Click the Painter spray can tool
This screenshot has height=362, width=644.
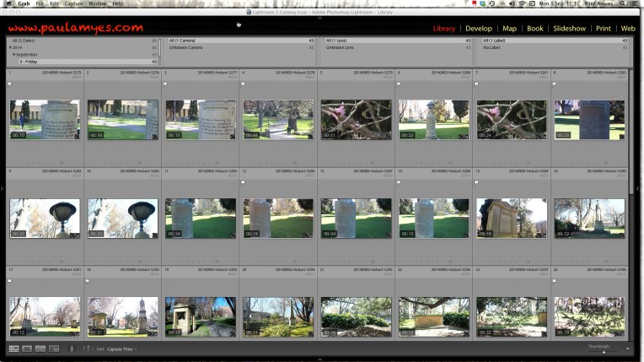coord(72,348)
